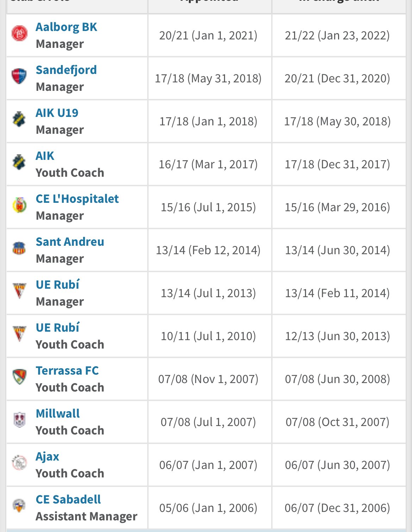Image resolution: width=412 pixels, height=532 pixels.
Task: Open the Terrassa FC club link
Action: coord(67,371)
